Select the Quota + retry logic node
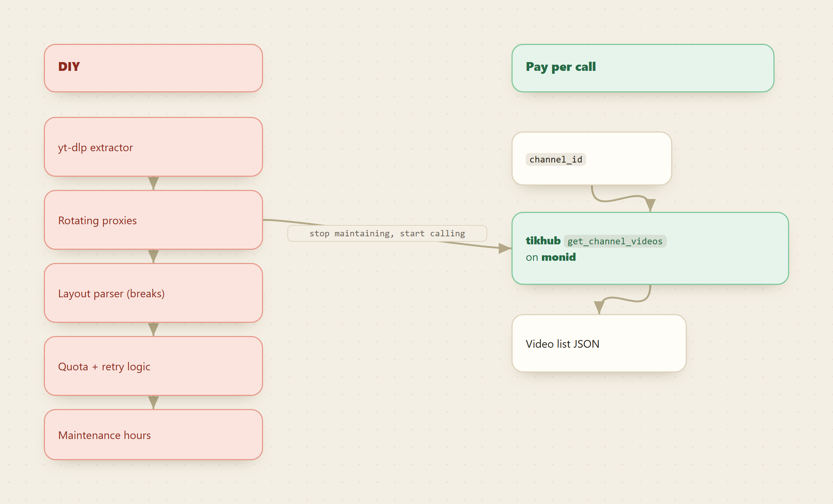Screen dimensions: 833x504 coord(153,366)
